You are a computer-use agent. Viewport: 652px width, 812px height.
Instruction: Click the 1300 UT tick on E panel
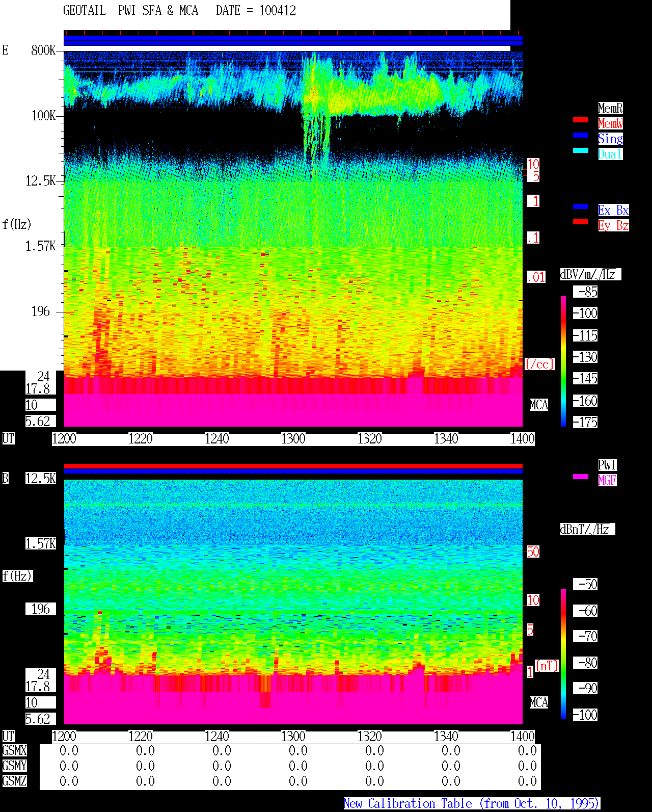pos(293,439)
